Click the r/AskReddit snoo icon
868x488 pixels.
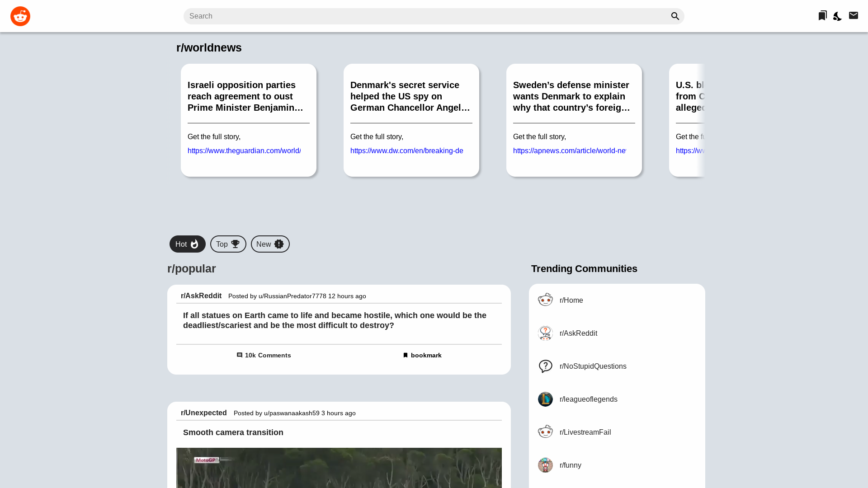coord(545,333)
